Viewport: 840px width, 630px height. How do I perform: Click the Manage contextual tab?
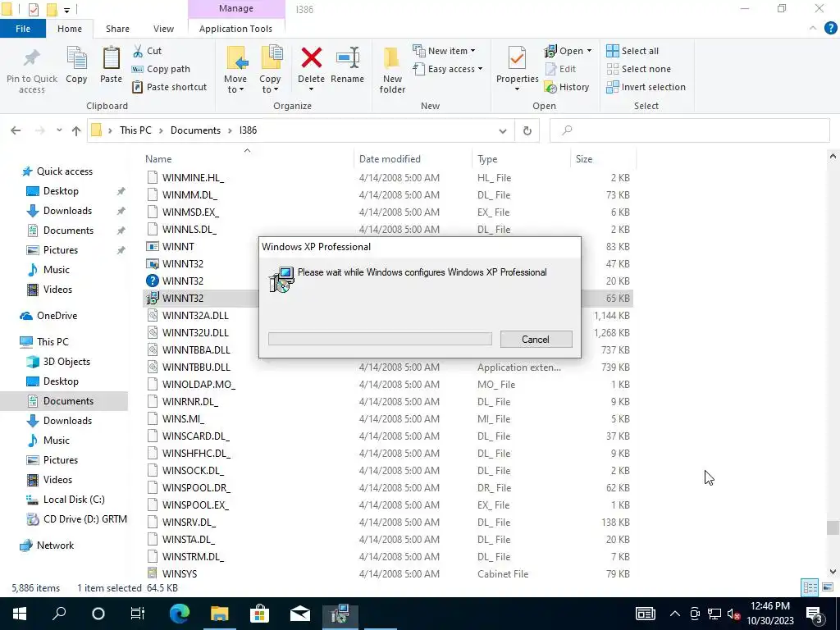tap(236, 8)
